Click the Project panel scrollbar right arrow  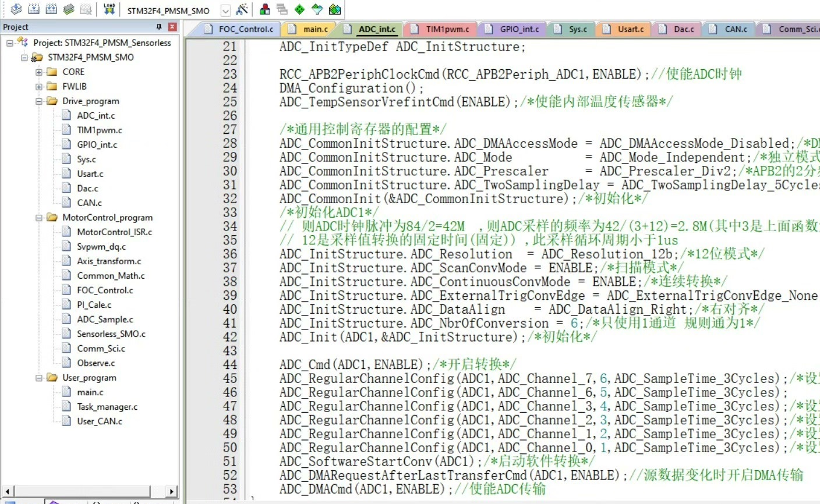point(172,492)
